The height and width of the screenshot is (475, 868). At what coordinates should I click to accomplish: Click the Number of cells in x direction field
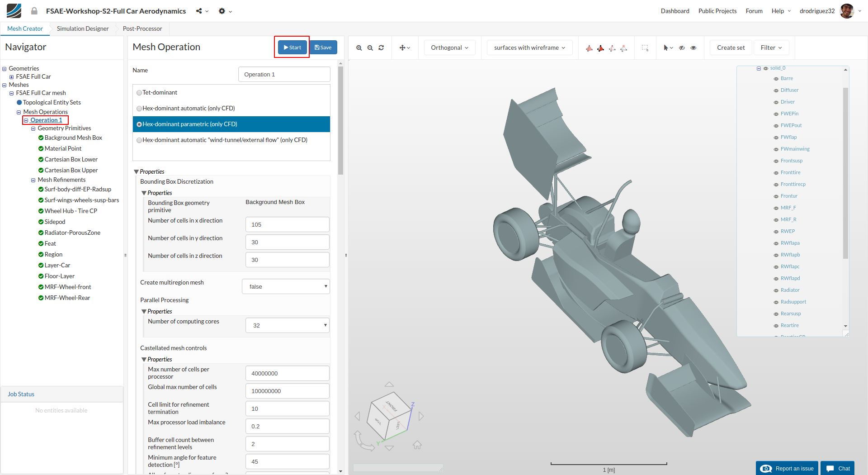[x=287, y=224]
